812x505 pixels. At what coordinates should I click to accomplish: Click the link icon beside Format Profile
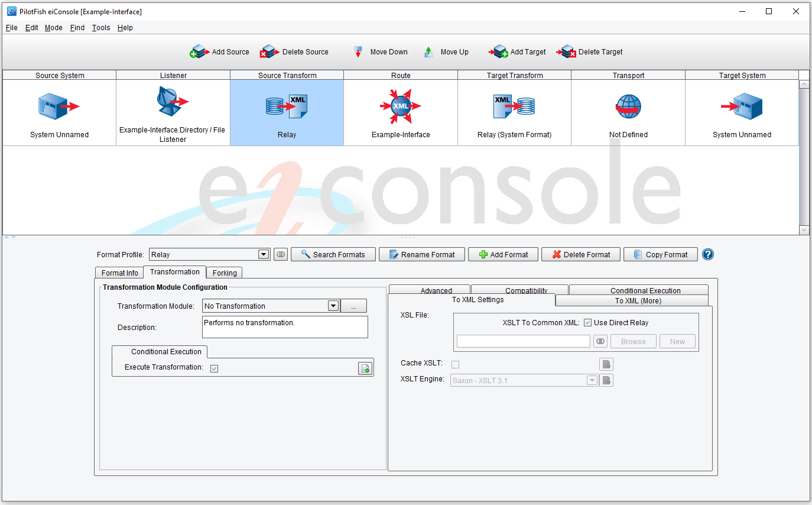click(x=281, y=254)
